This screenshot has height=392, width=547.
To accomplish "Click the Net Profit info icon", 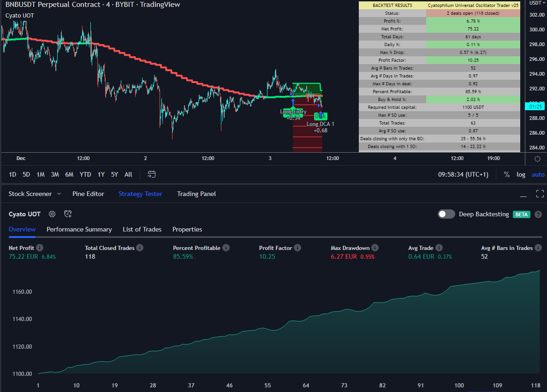I will (40, 248).
